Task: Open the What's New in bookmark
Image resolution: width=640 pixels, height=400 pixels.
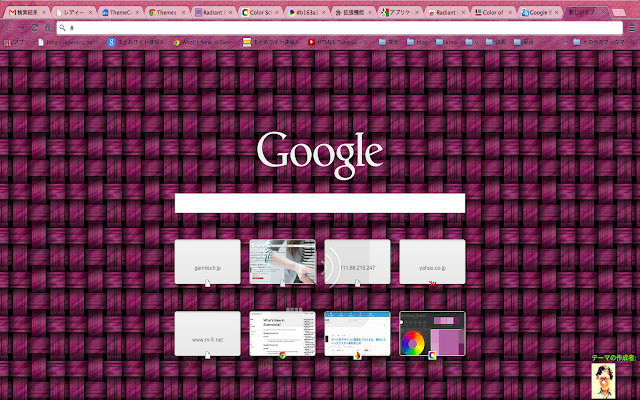Action: click(x=203, y=42)
